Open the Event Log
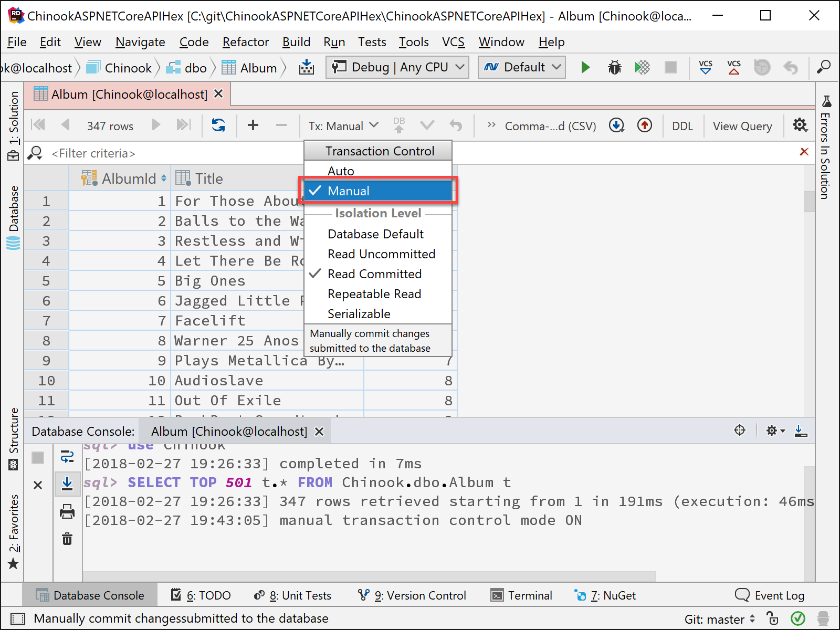Image resolution: width=840 pixels, height=630 pixels. coord(770,595)
